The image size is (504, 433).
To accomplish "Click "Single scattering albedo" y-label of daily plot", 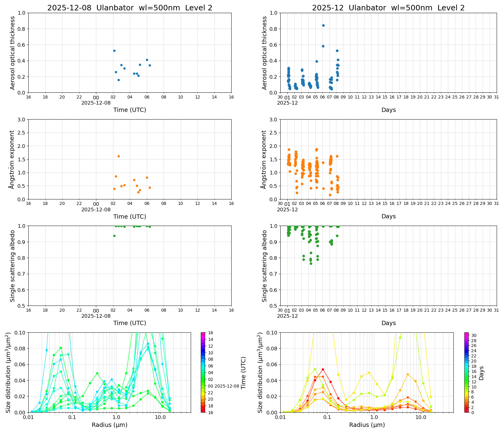I will [12, 266].
